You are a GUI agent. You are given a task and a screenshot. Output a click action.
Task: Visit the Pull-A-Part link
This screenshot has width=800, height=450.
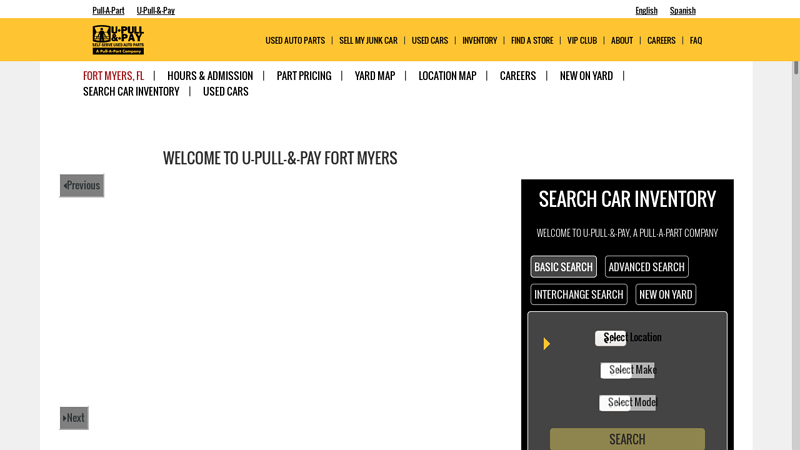[108, 11]
